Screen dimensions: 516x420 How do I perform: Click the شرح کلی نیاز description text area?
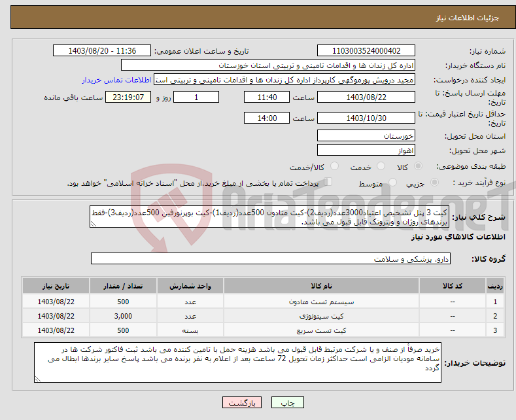[269, 217]
